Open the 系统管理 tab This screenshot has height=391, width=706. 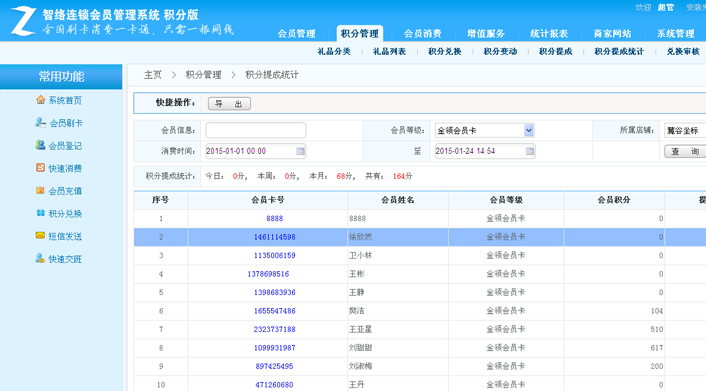coord(675,34)
